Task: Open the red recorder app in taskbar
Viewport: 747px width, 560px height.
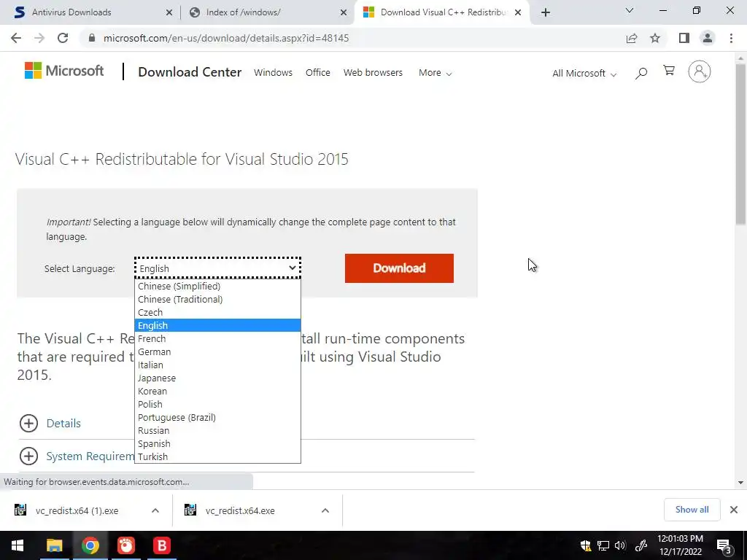Action: (125, 545)
